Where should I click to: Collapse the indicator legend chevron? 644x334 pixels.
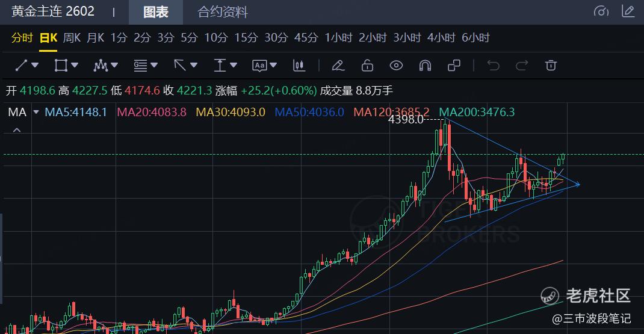[x=17, y=130]
